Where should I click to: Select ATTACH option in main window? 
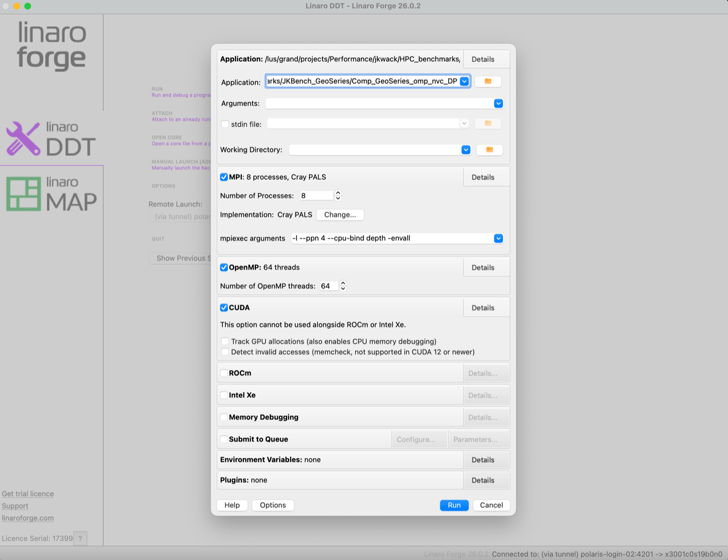click(181, 116)
